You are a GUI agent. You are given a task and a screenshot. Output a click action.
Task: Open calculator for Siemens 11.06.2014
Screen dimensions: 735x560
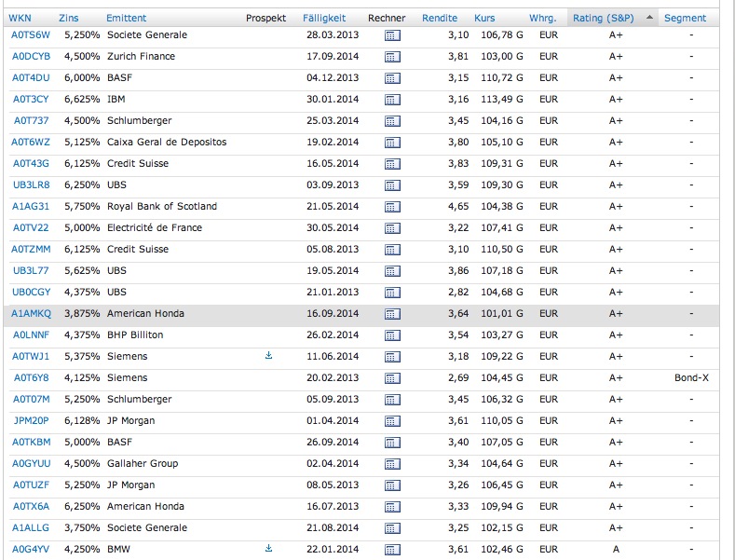[x=392, y=357]
